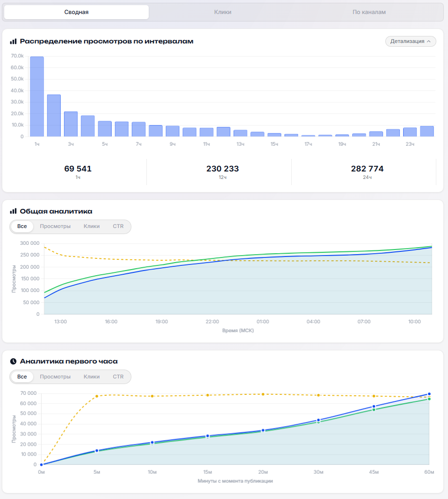Select Клики filter in Общая аналитика
Image resolution: width=448 pixels, height=499 pixels.
pos(92,226)
